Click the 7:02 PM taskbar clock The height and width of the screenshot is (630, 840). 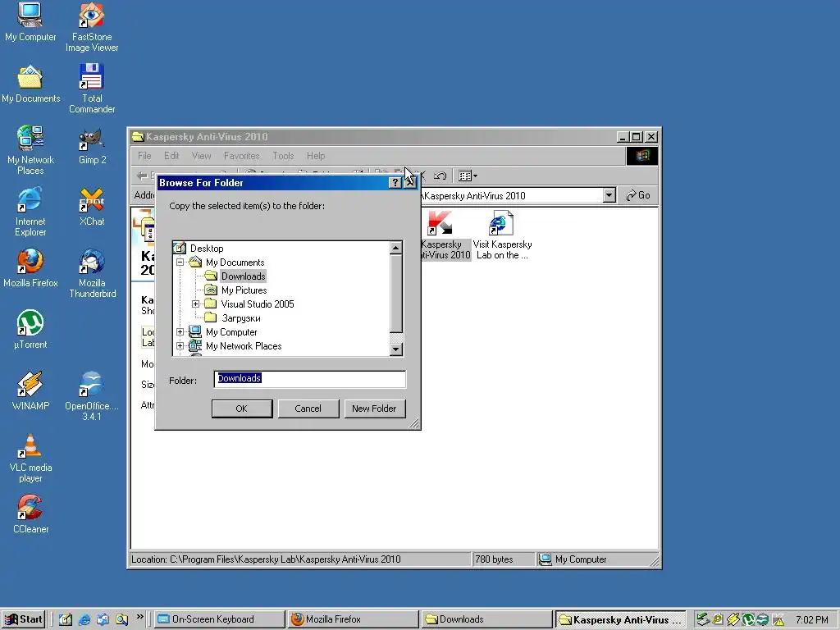tap(811, 620)
